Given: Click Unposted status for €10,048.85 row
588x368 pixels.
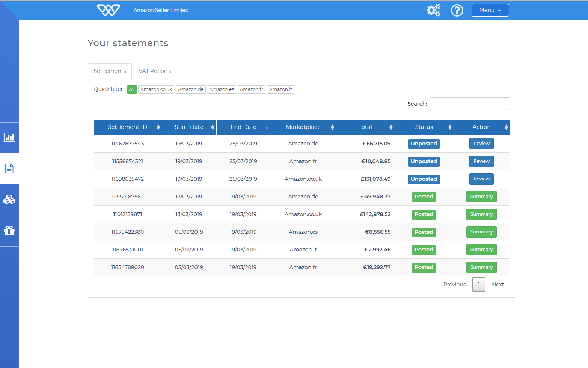Looking at the screenshot, I should pos(424,162).
